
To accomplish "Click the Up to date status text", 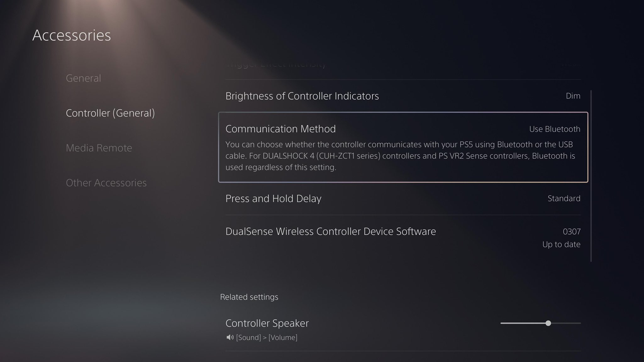I will 561,244.
